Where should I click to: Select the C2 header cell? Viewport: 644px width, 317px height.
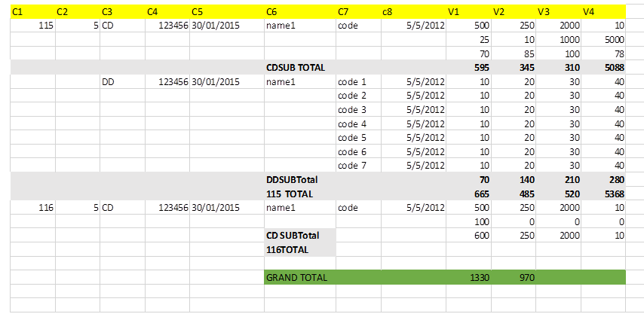click(78, 12)
